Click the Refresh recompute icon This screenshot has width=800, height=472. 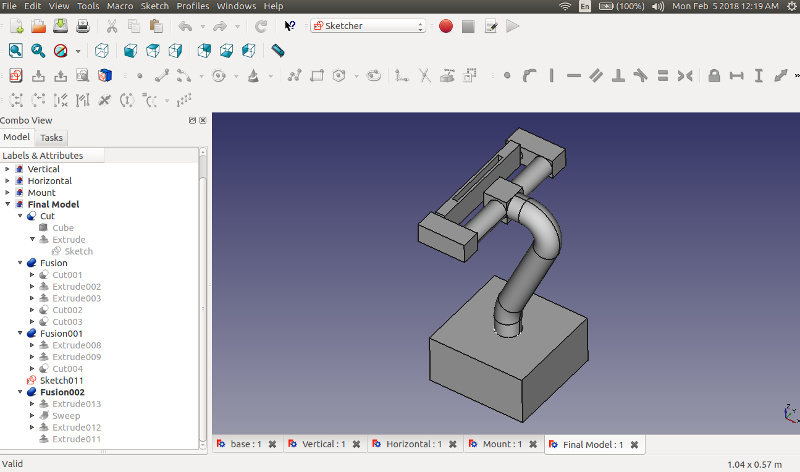pos(261,26)
